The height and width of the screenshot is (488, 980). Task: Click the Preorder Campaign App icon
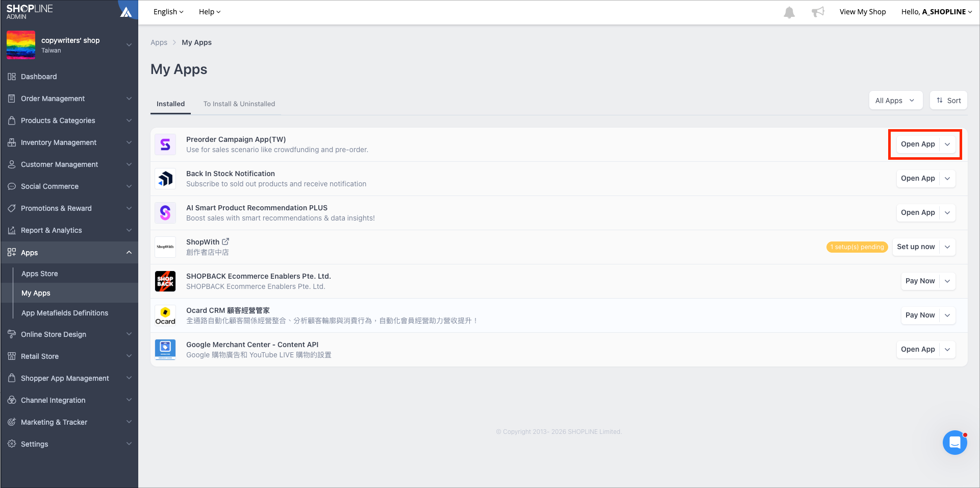click(x=165, y=144)
